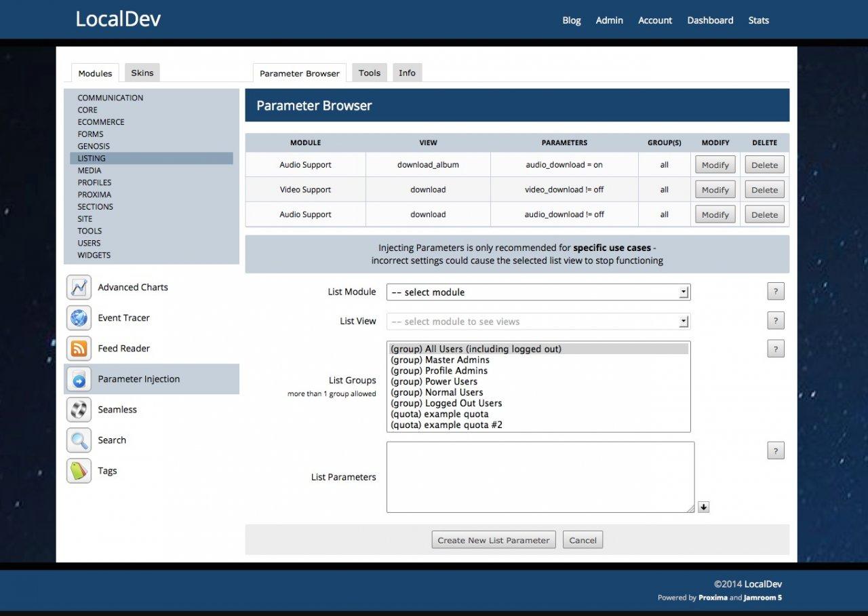
Task: Delete the Video Support parameter row
Action: tap(764, 190)
